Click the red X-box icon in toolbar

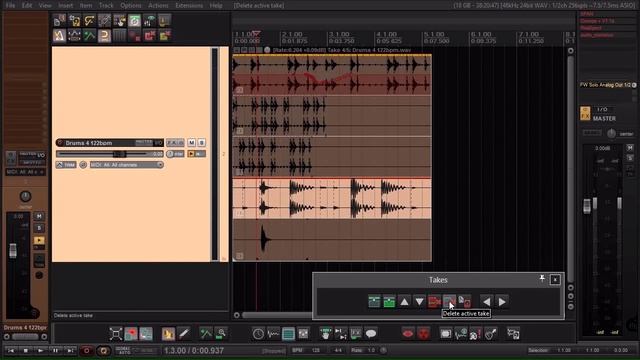149,36
